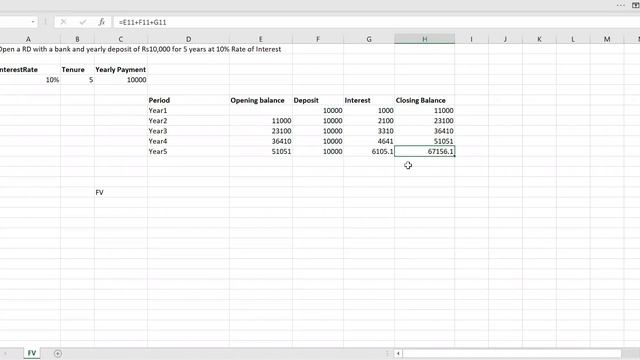The height and width of the screenshot is (360, 640).
Task: Select highlighted column H header
Action: [x=424, y=39]
